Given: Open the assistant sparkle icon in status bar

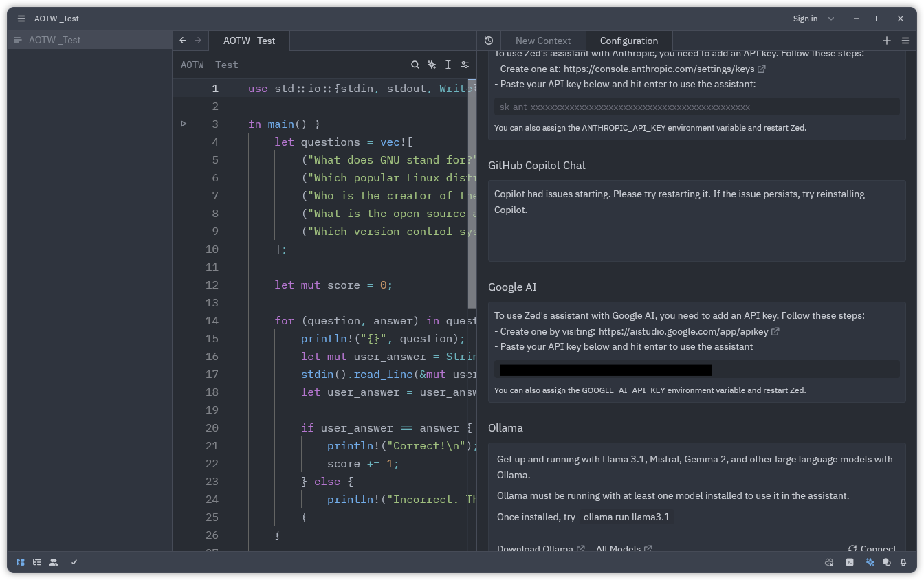Looking at the screenshot, I should click(x=869, y=562).
